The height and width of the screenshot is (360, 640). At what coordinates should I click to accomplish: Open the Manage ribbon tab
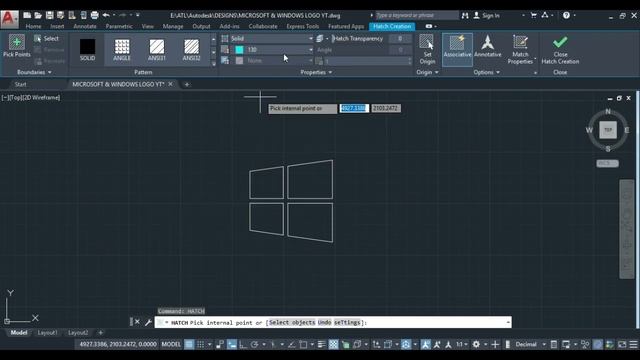(x=173, y=26)
